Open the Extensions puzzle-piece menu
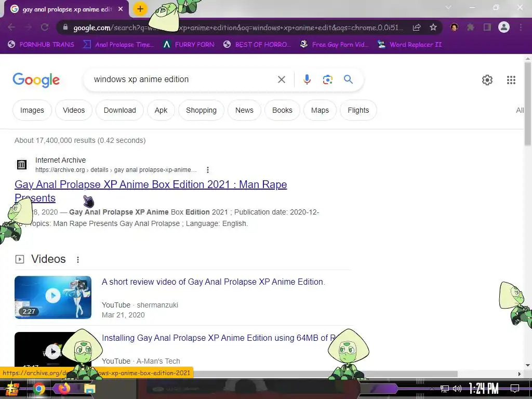The height and width of the screenshot is (399, 532). pos(471,27)
